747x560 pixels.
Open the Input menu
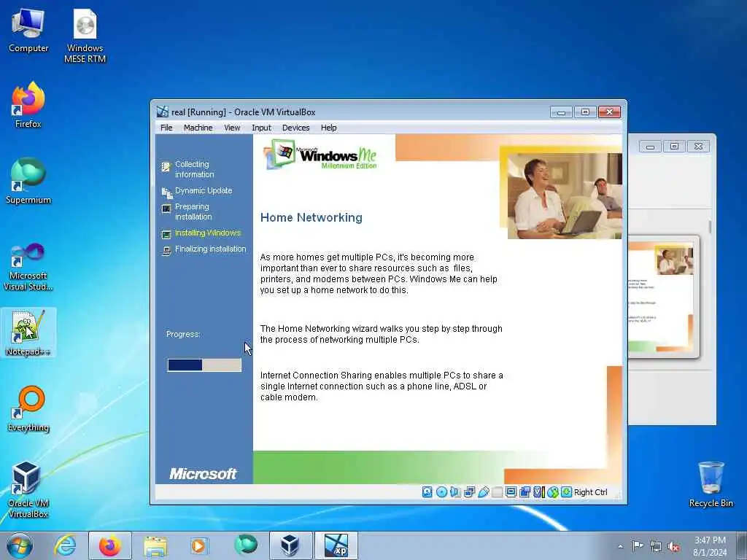[x=261, y=128]
